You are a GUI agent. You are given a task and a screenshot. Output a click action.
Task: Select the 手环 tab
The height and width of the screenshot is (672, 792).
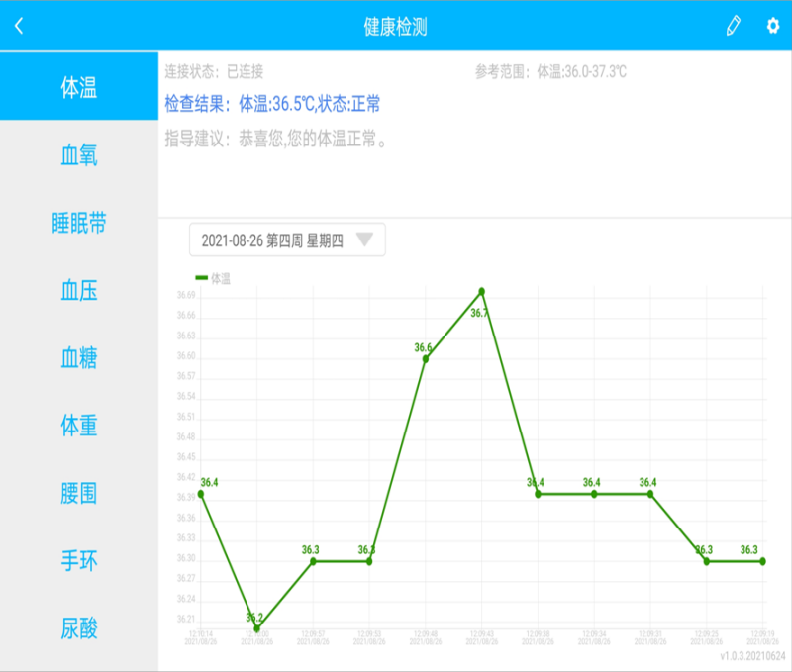(x=79, y=560)
